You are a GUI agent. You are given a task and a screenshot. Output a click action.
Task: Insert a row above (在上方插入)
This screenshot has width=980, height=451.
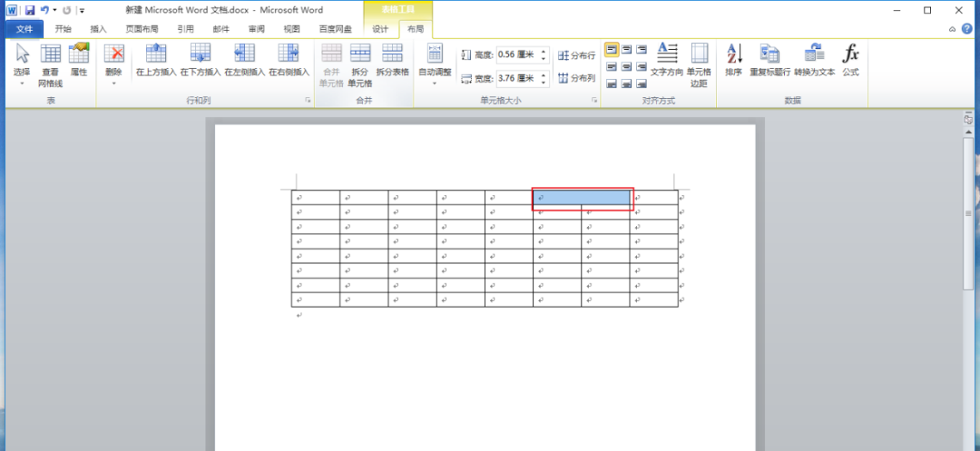[156, 60]
